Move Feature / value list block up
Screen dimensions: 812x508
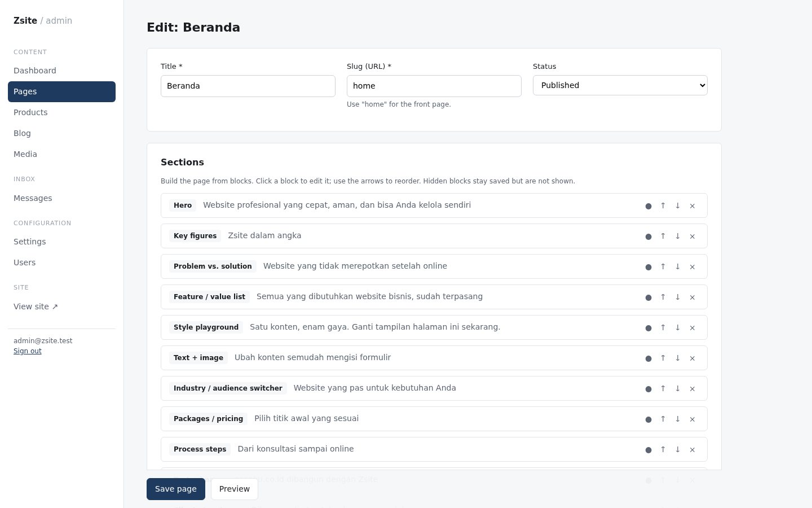(663, 297)
